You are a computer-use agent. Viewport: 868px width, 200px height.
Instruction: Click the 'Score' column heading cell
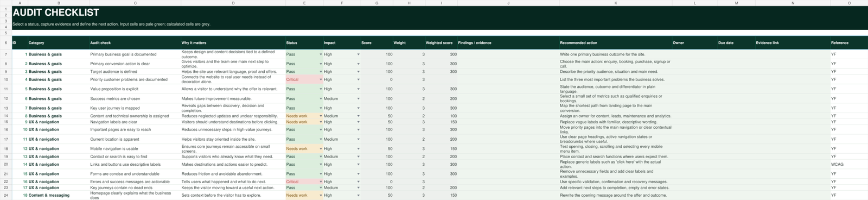click(x=377, y=42)
